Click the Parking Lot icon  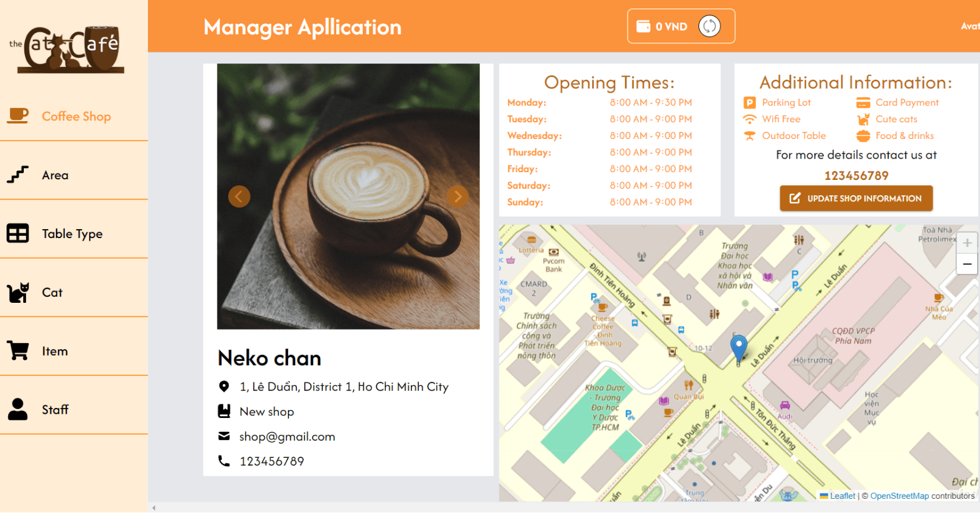[x=750, y=103]
